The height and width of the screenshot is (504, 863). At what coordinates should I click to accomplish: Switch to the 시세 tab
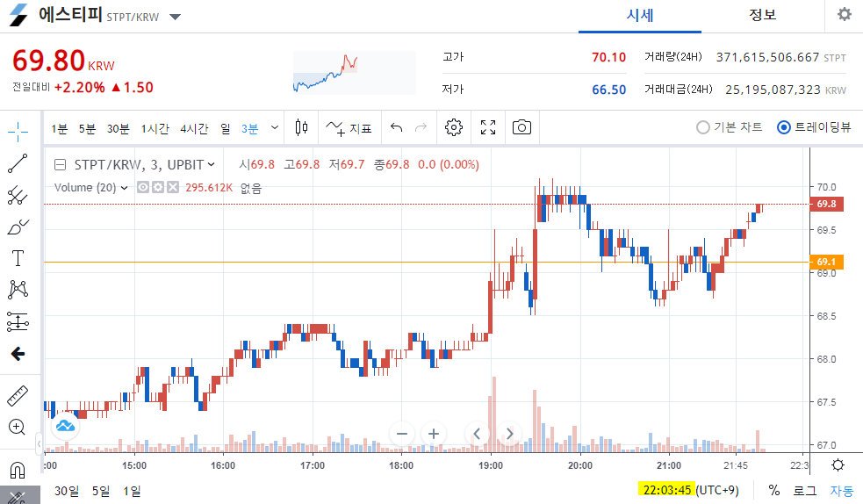639,16
